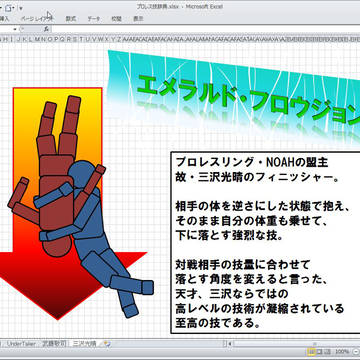Screen dimensions: 360x360
Task: Open the ページレイアウト ribbon tab
Action: [37, 19]
